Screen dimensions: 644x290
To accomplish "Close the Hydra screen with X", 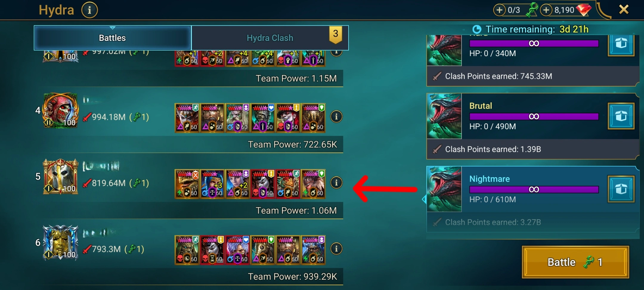I will click(624, 10).
